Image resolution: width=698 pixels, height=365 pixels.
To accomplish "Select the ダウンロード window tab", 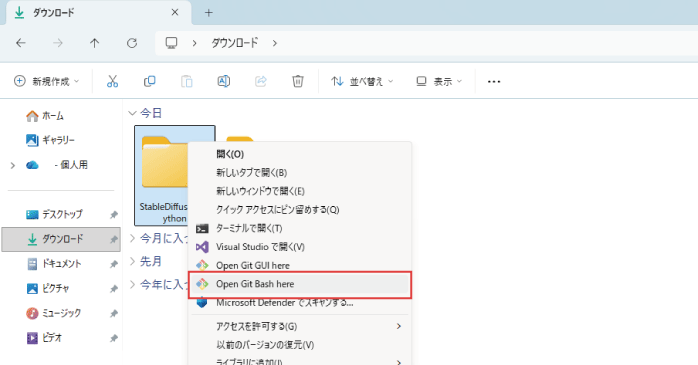I will point(98,12).
